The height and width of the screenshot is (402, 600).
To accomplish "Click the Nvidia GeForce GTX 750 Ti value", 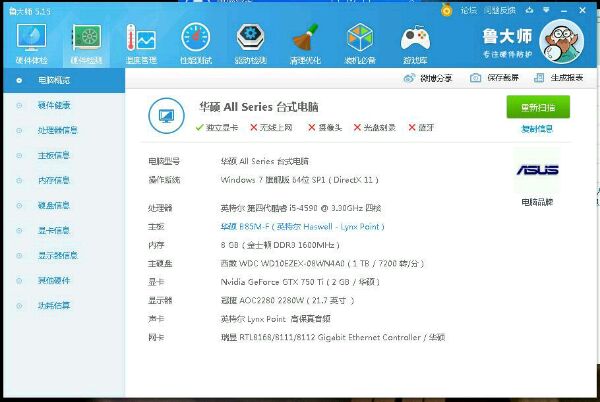I will (x=300, y=282).
